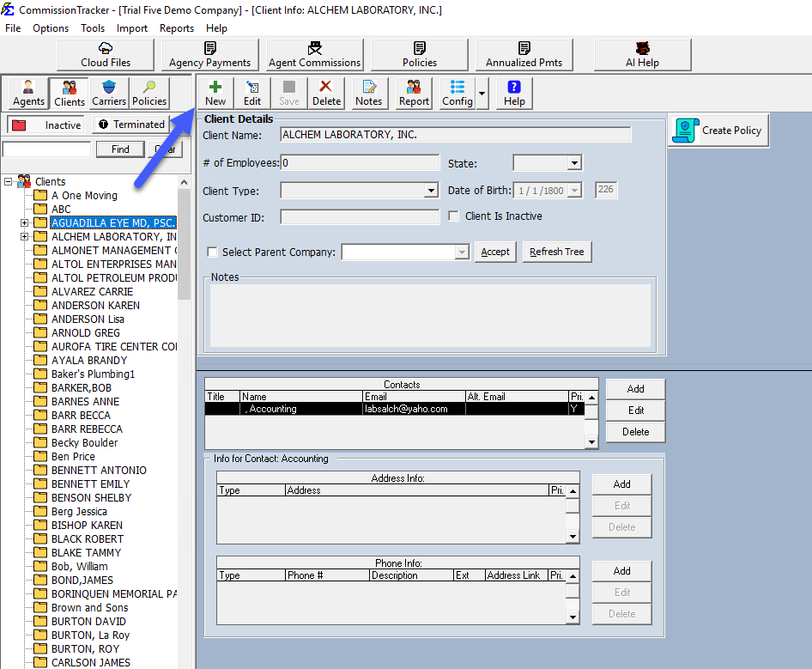Open the Reports menu
The width and height of the screenshot is (812, 669).
pyautogui.click(x=176, y=27)
